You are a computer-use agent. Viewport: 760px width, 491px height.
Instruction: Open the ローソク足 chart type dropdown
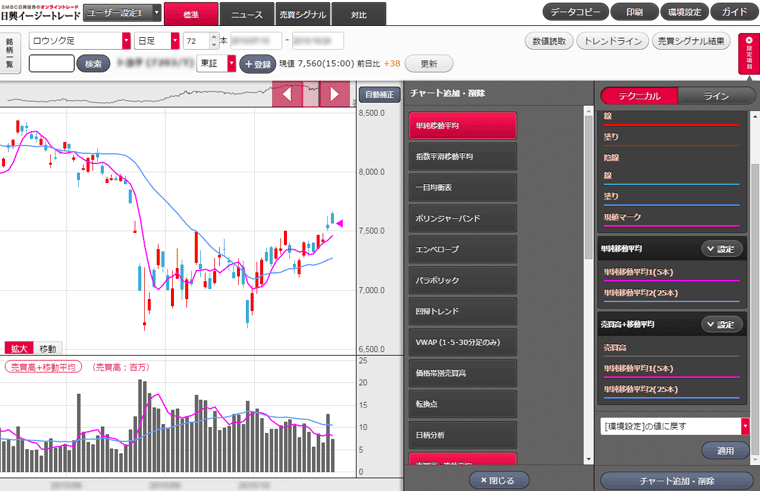(80, 40)
